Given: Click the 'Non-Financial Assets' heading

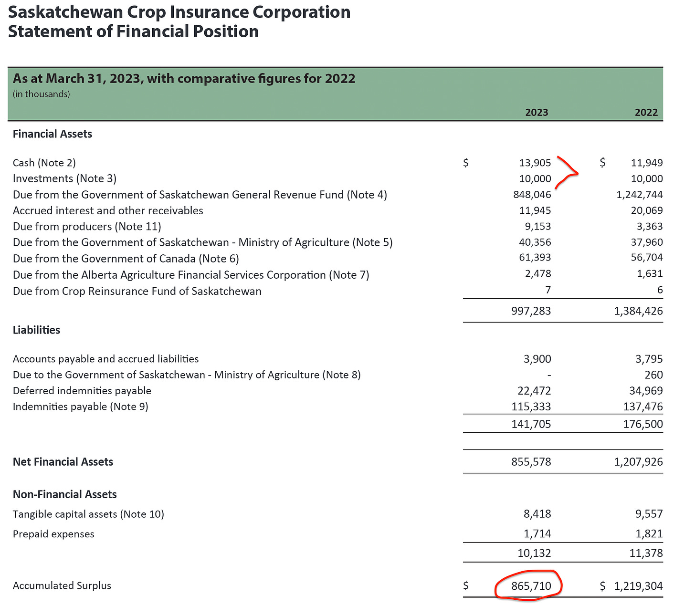Looking at the screenshot, I should [65, 494].
